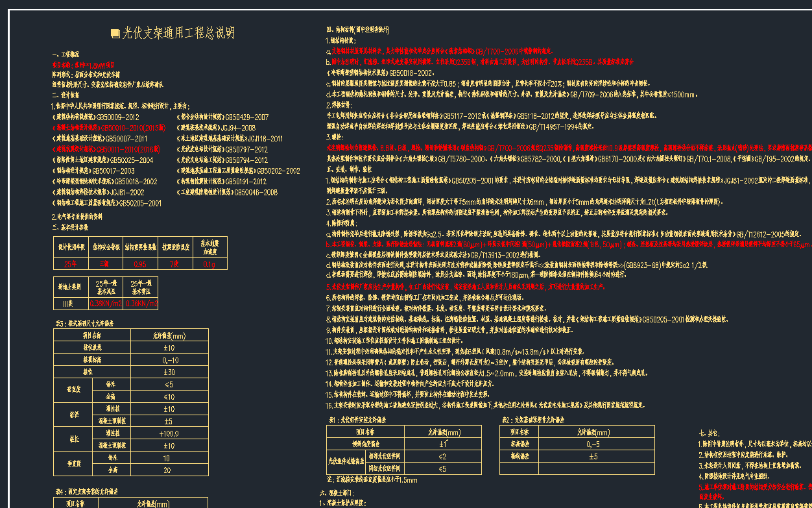The height and width of the screenshot is (508, 812).
Task: Select the red 0.36KN/m2 snow pressure value
Action: coord(141,303)
